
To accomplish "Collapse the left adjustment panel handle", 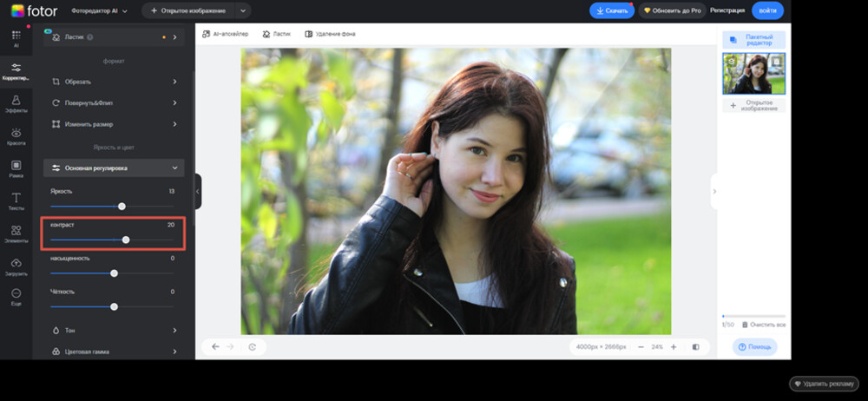I will pyautogui.click(x=198, y=191).
